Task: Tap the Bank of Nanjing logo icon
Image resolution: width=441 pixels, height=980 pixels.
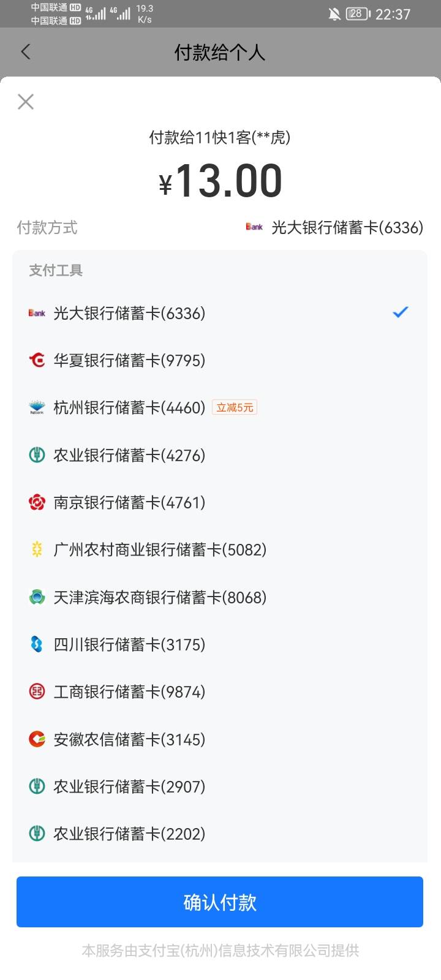Action: (x=37, y=503)
